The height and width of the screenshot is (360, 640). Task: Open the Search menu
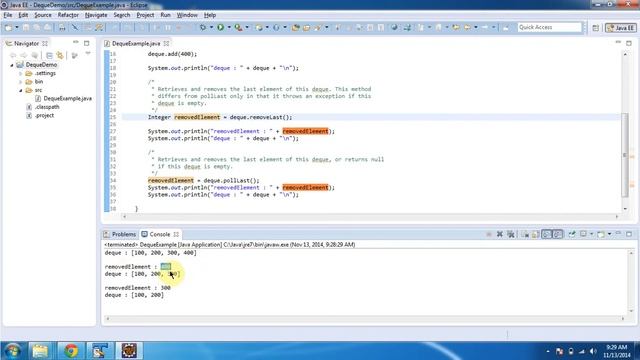click(x=122, y=15)
